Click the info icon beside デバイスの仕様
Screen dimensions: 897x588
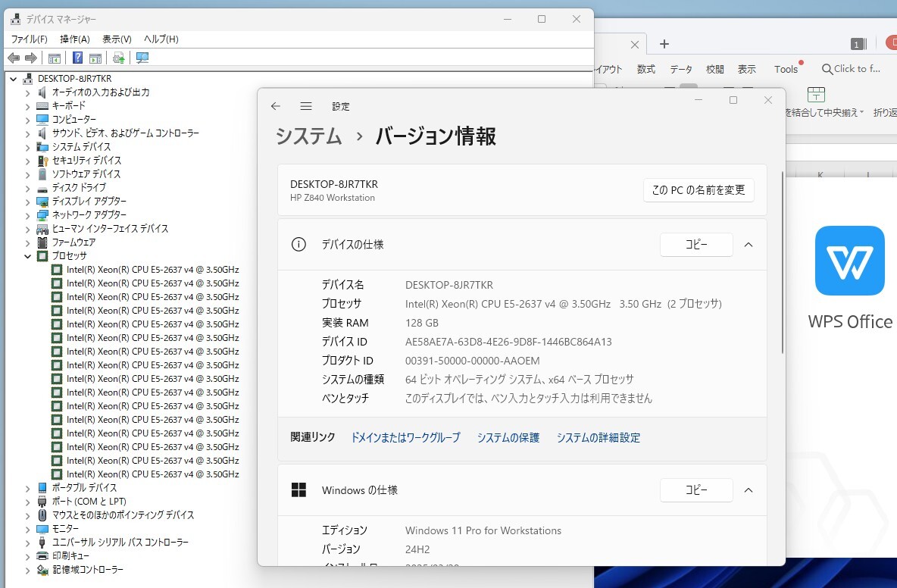[298, 245]
